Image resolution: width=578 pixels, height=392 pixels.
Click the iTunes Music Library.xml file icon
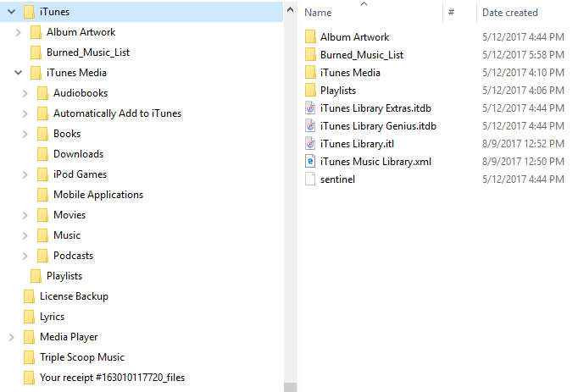click(x=310, y=161)
